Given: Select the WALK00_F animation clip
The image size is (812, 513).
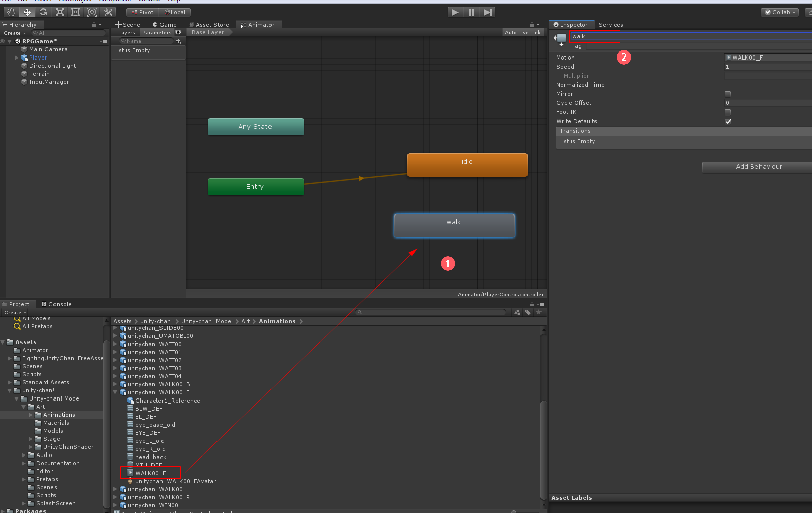Looking at the screenshot, I should point(150,473).
